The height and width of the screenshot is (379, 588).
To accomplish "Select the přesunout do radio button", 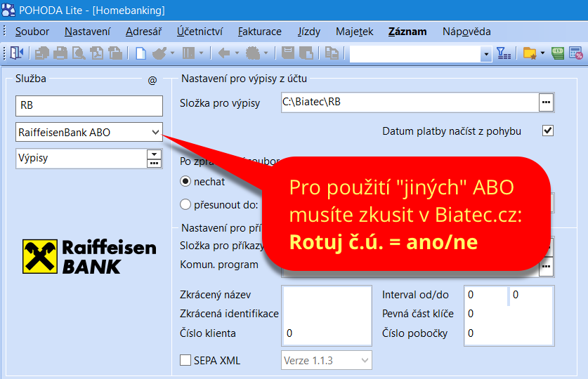I will click(x=185, y=204).
